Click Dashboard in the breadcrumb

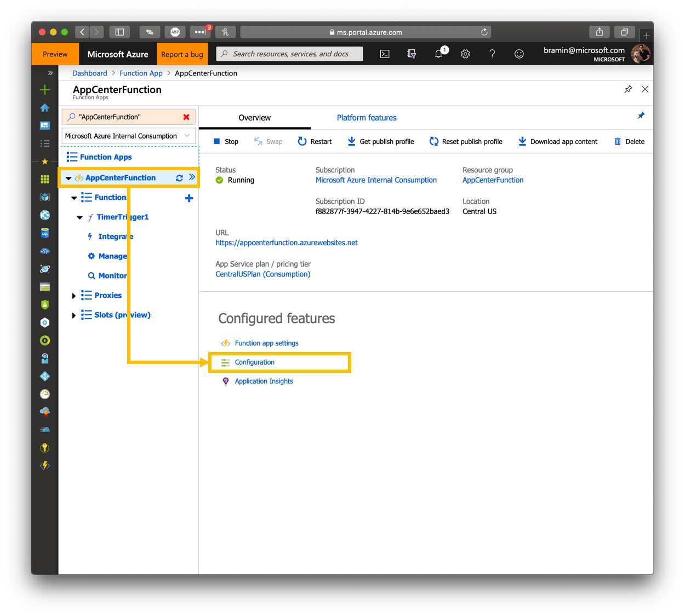pos(90,73)
